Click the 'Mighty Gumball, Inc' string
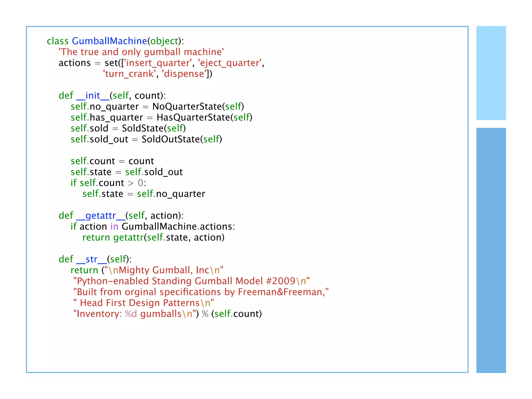Viewport: 532px width, 399px height. point(164,270)
